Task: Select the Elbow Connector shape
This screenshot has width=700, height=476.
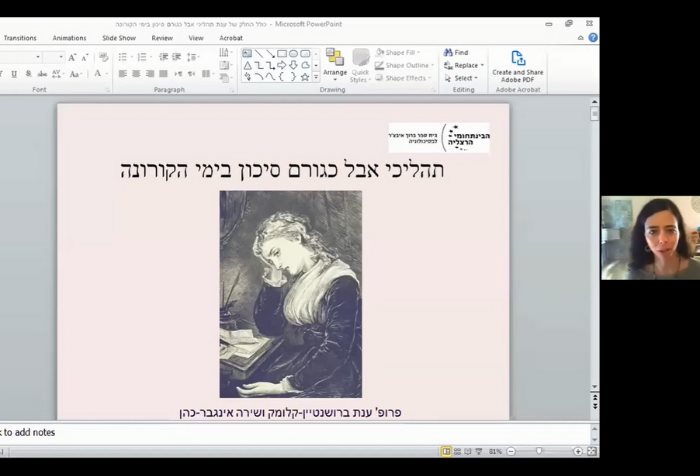Action: 259,65
